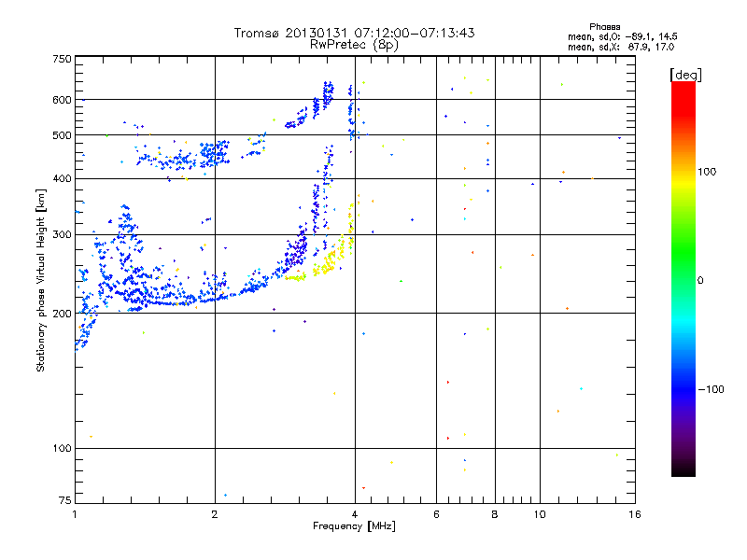
Task: Click the "[deg]" colorbar unit label
Action: click(685, 75)
